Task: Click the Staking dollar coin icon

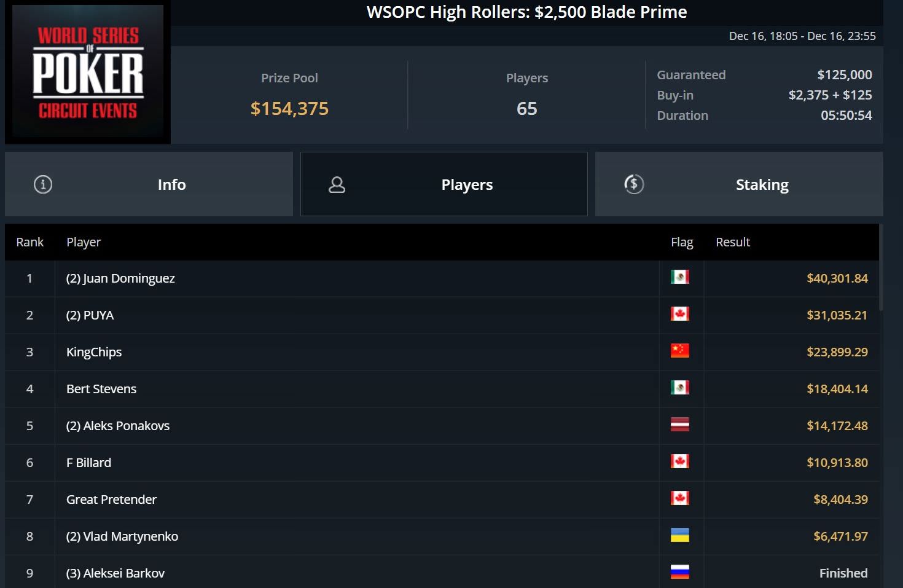Action: tap(634, 184)
